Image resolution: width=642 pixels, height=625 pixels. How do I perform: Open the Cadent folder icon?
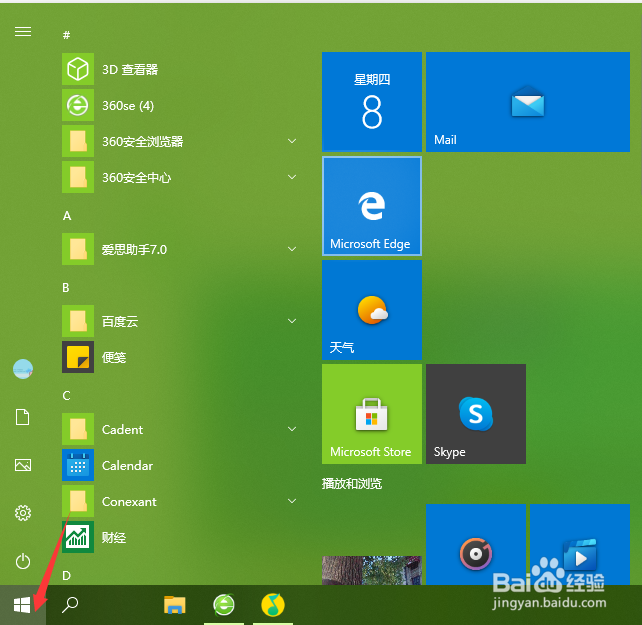click(78, 429)
